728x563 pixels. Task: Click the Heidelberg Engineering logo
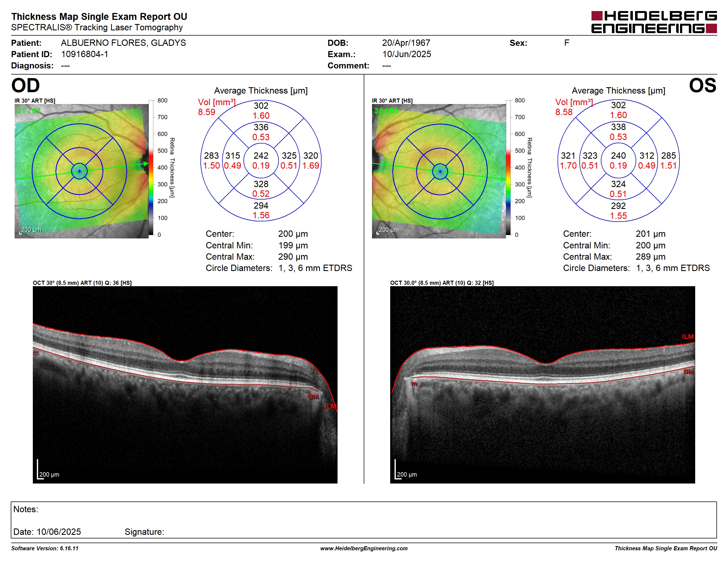[654, 22]
